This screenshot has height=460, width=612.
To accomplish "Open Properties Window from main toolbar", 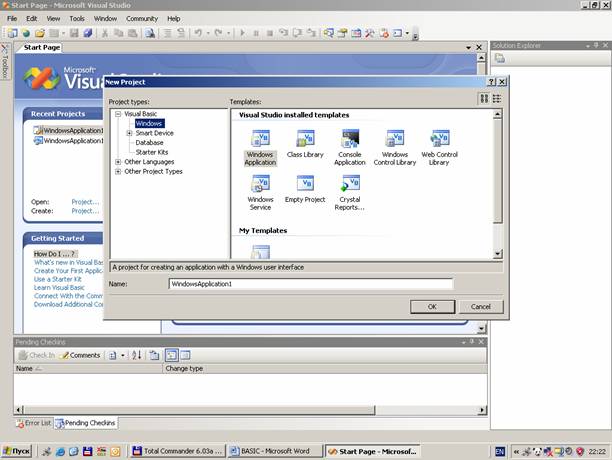I will (x=343, y=33).
